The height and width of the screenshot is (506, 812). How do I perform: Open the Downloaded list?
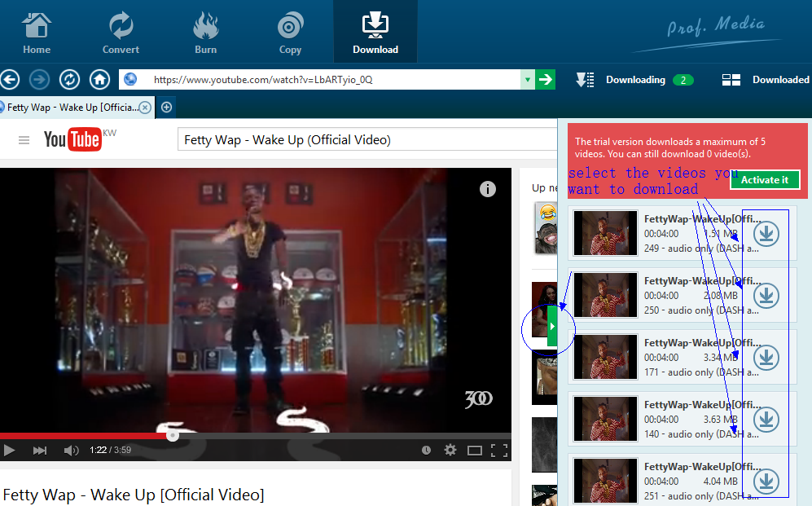780,80
